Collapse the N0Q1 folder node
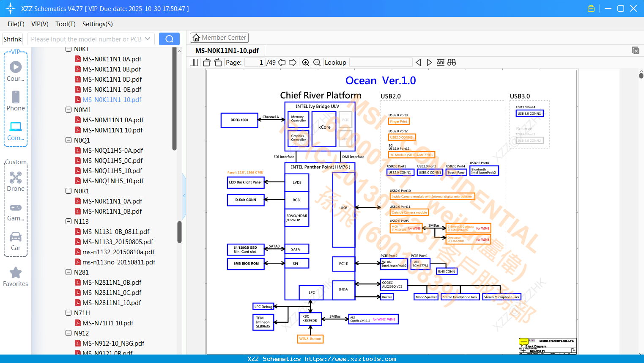 pyautogui.click(x=69, y=140)
